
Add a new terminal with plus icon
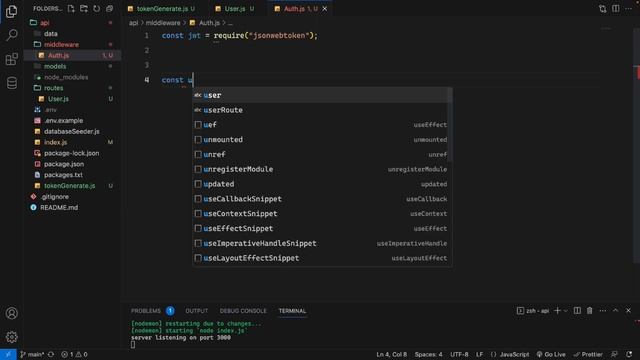[x=557, y=311]
